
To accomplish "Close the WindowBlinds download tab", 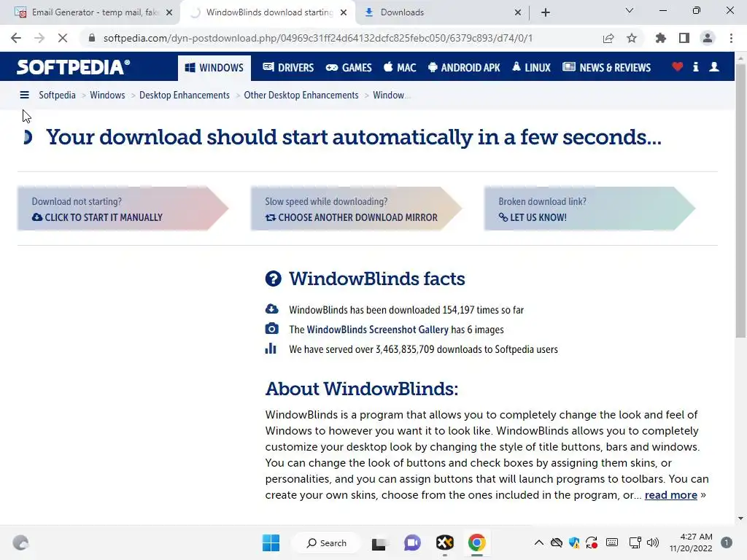I will pos(344,12).
